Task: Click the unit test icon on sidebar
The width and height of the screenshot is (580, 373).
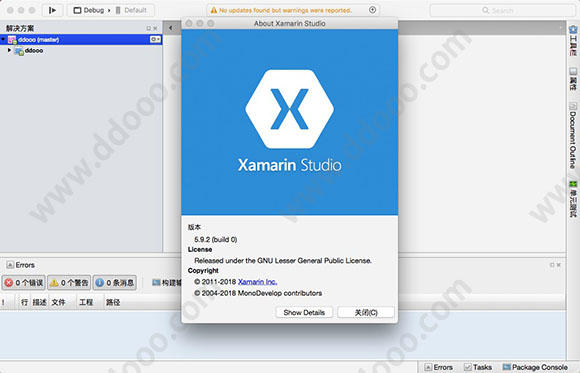Action: click(573, 184)
